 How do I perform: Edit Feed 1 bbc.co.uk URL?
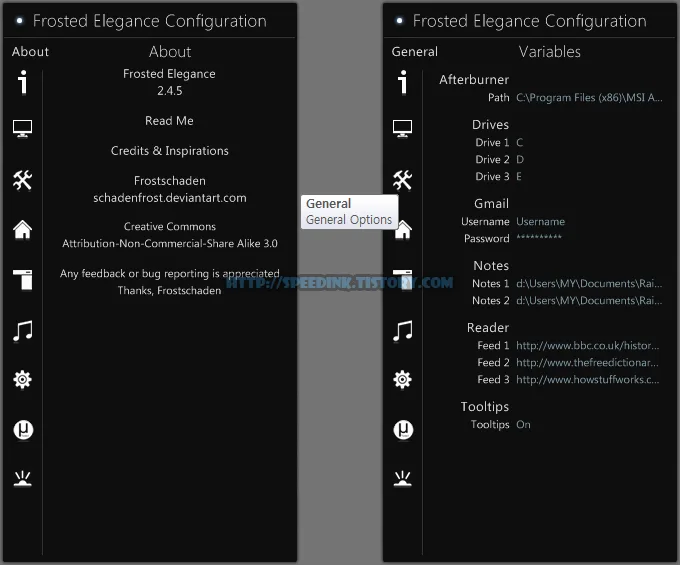pos(588,346)
